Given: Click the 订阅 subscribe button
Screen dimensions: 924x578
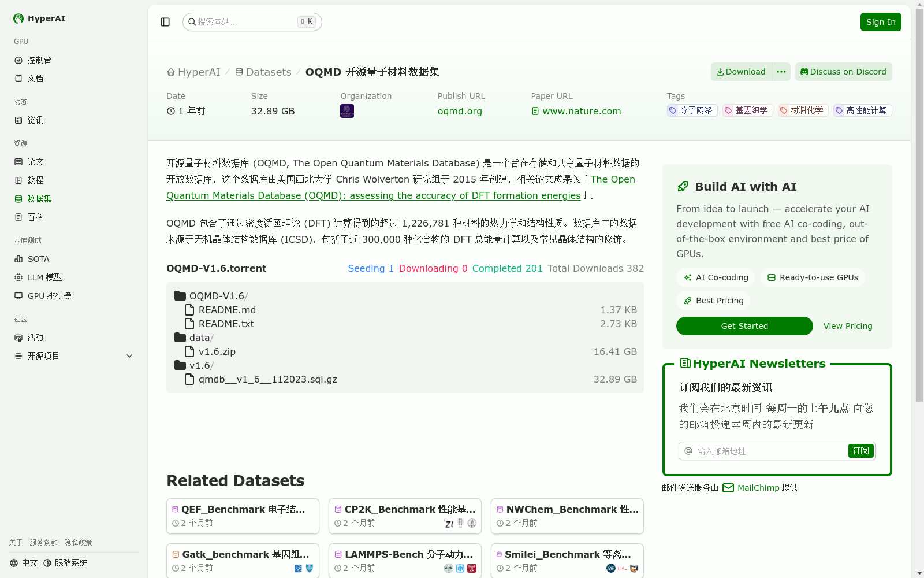Looking at the screenshot, I should coord(860,451).
